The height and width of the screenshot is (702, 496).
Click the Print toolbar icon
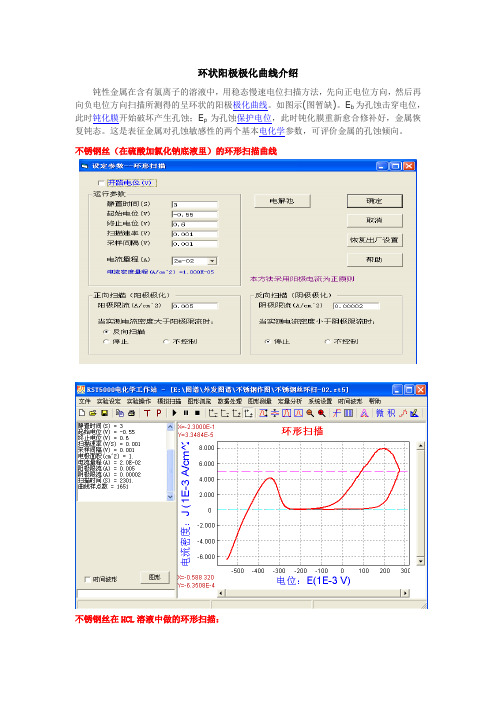132,413
